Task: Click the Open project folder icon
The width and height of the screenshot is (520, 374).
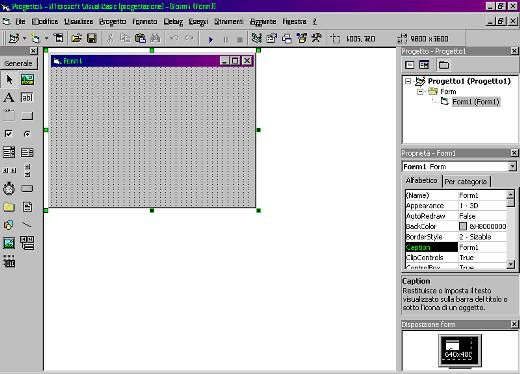Action: coord(77,39)
